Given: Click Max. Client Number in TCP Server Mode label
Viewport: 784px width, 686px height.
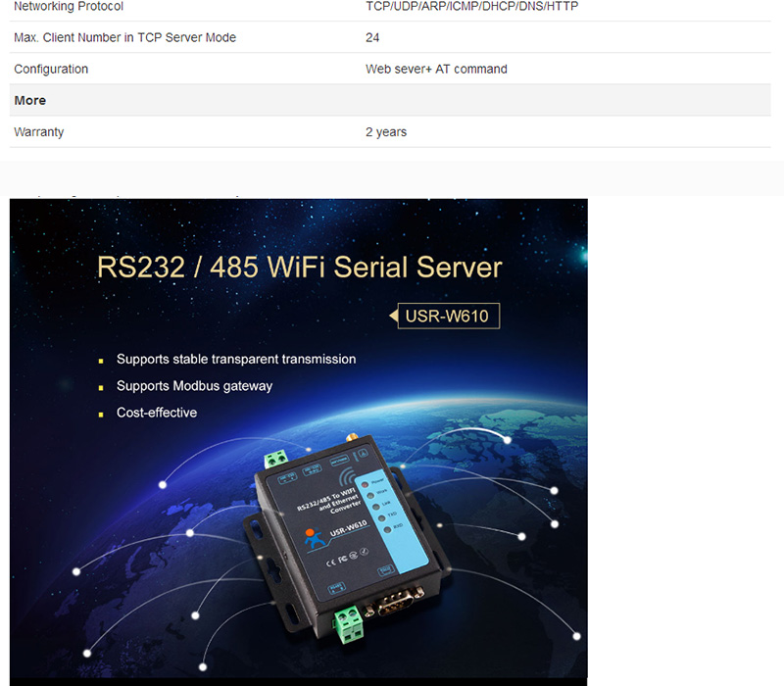Looking at the screenshot, I should tap(124, 37).
